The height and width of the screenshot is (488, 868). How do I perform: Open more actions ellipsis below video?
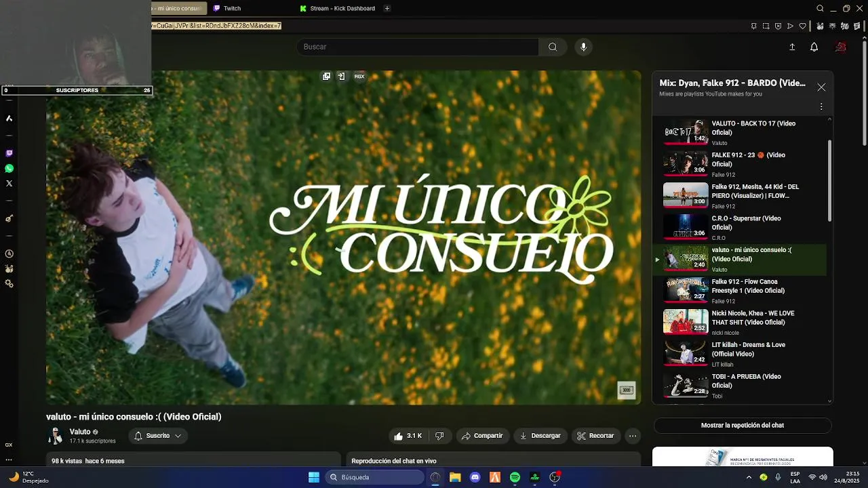point(633,436)
